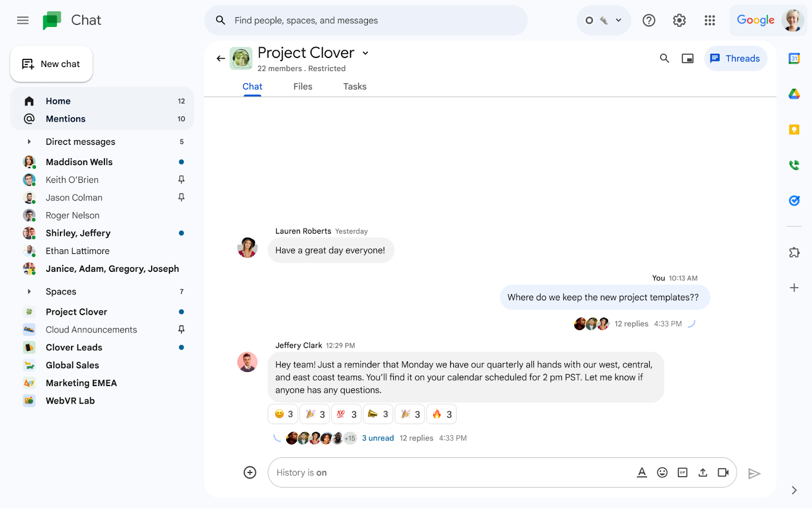Viewport: 812px width, 508px height.
Task: Open Google Drive in the side panel
Action: click(794, 94)
